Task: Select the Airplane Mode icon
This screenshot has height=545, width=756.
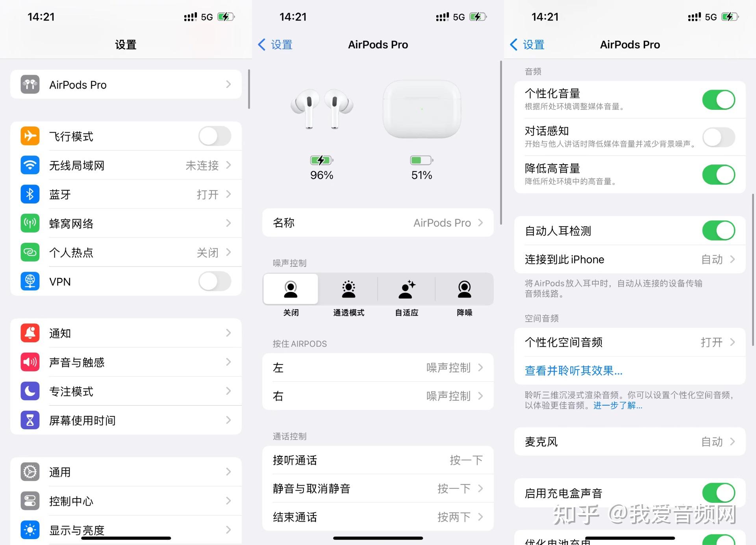Action: [x=30, y=136]
